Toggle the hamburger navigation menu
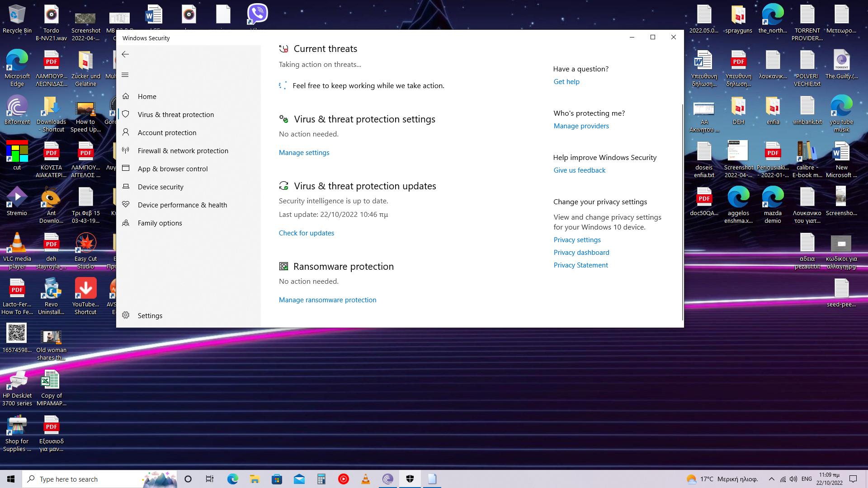Image resolution: width=868 pixels, height=488 pixels. pos(125,75)
